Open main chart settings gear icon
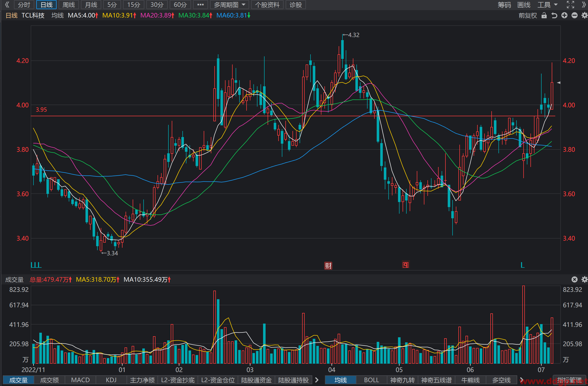The image size is (588, 386). 584,15
